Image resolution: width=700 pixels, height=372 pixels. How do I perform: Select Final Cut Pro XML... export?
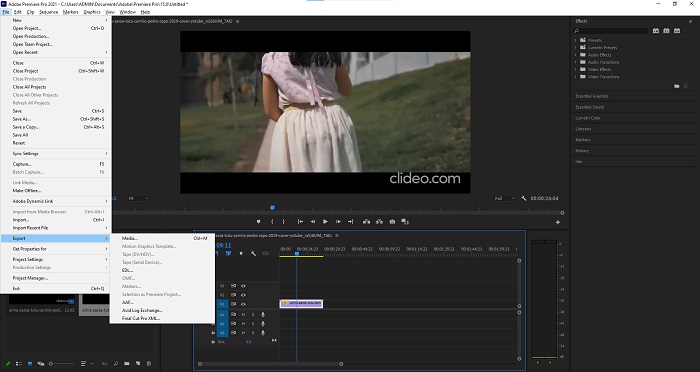[x=141, y=318]
